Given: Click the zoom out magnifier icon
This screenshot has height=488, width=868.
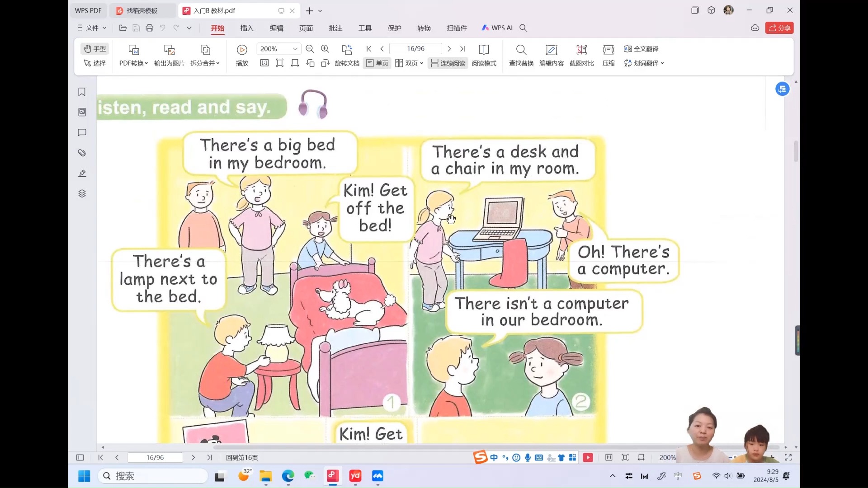Looking at the screenshot, I should (310, 49).
